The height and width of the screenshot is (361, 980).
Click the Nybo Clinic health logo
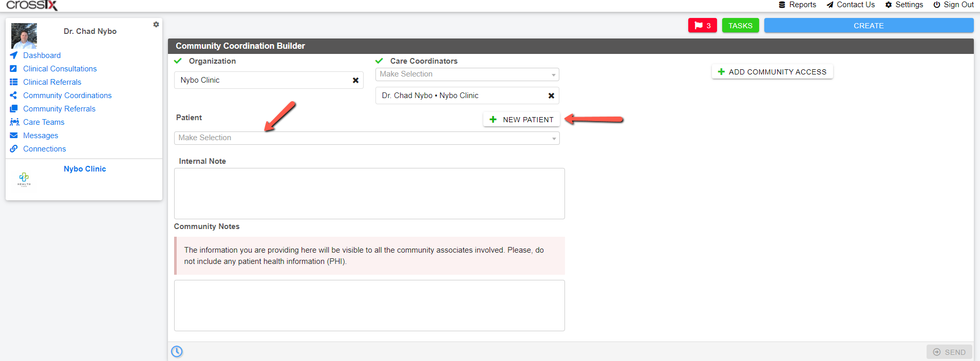click(x=24, y=179)
